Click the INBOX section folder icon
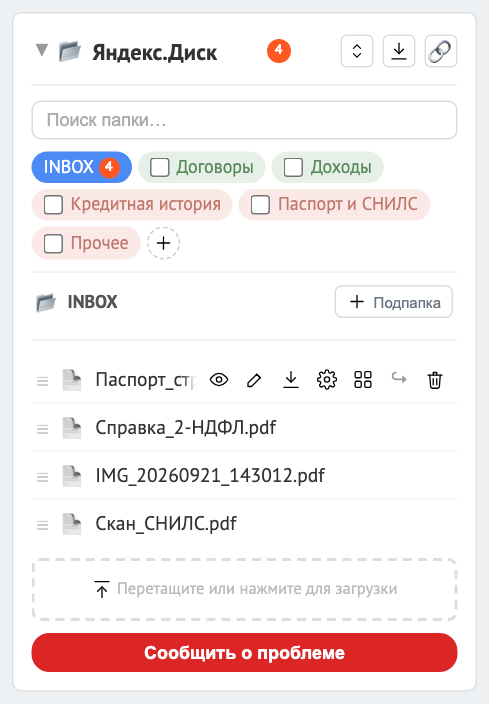Viewport: 489px width, 704px height. (46, 303)
